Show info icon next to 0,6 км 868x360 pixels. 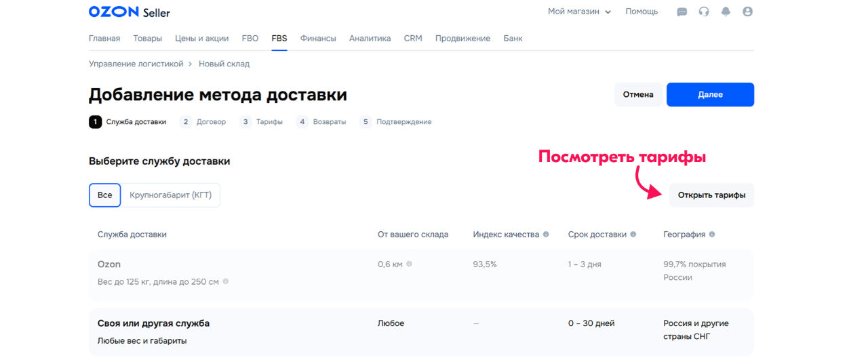[409, 264]
